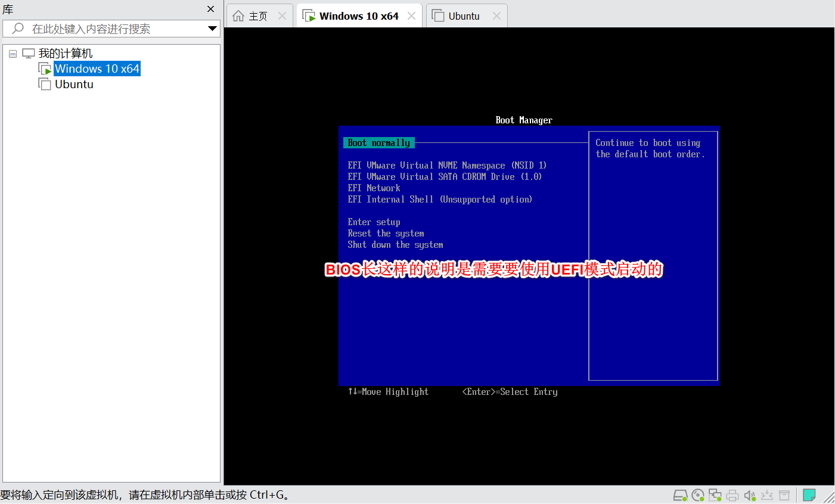
Task: Click the magnifier search icon in library
Action: pos(18,28)
